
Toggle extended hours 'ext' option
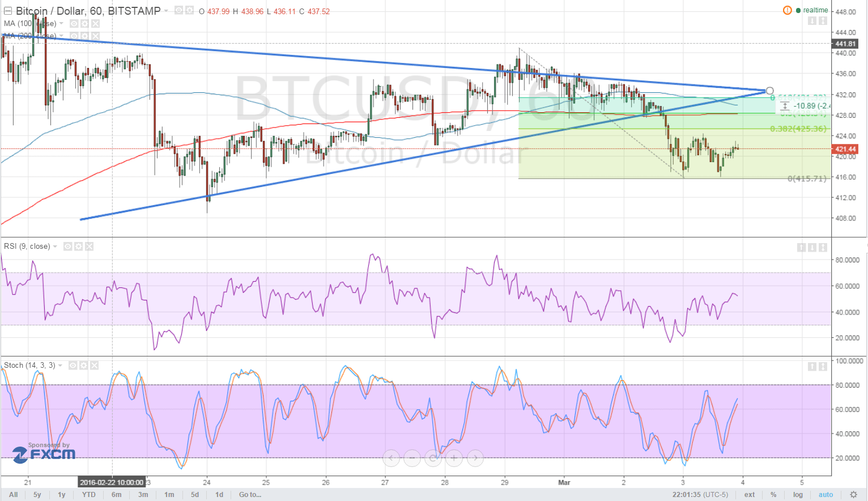click(750, 495)
